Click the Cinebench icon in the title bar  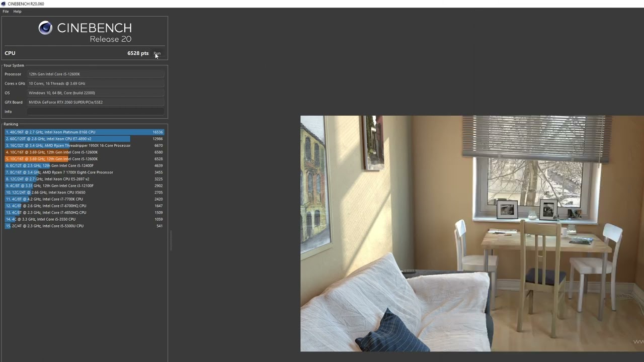[x=4, y=4]
